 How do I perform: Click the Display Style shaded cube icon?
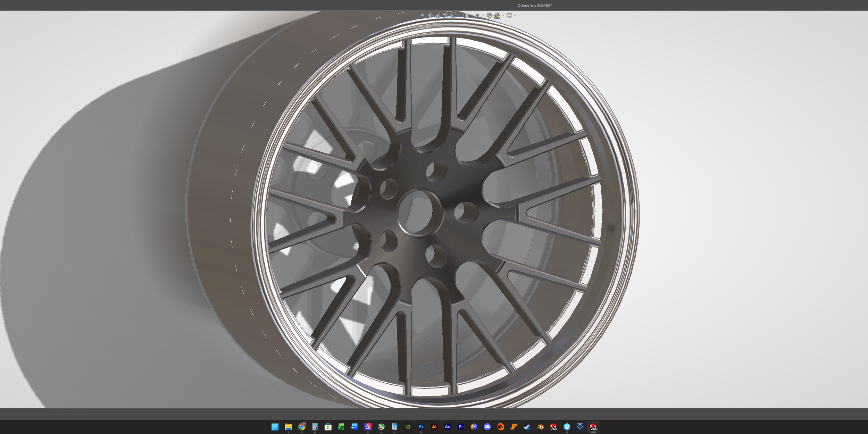[465, 16]
